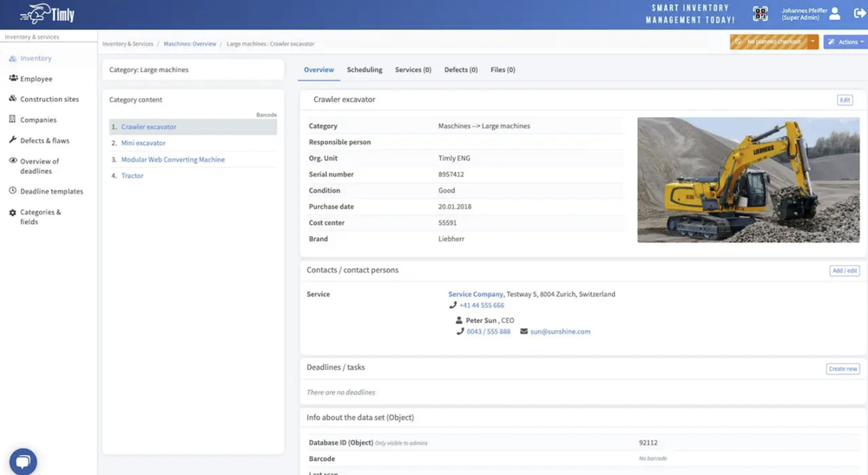Click the Employee people icon
The width and height of the screenshot is (868, 475).
[x=13, y=78]
